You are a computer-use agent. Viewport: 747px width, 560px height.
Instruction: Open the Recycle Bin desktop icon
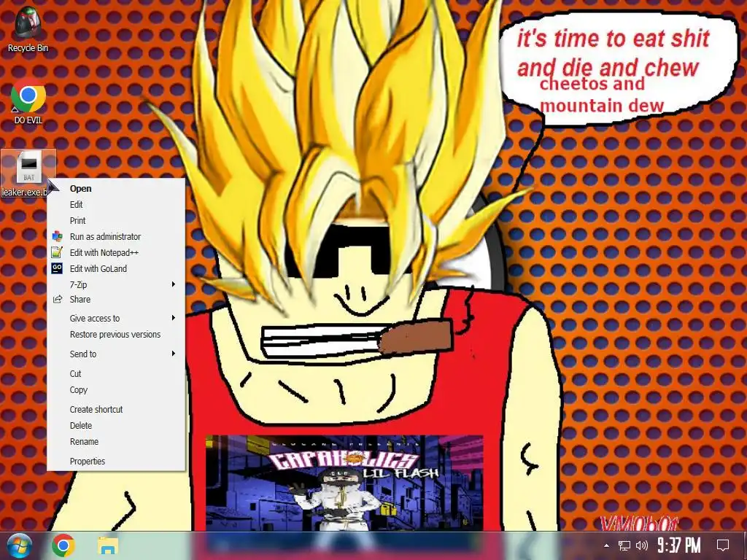point(28,28)
